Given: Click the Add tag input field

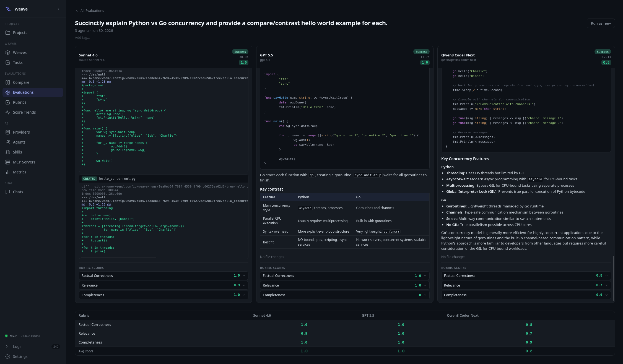Looking at the screenshot, I should click(x=82, y=38).
